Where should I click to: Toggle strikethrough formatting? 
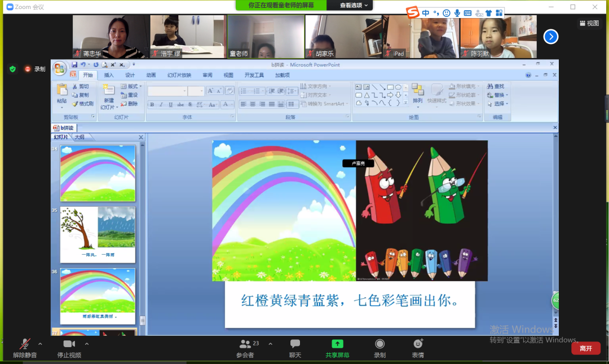[x=180, y=104]
